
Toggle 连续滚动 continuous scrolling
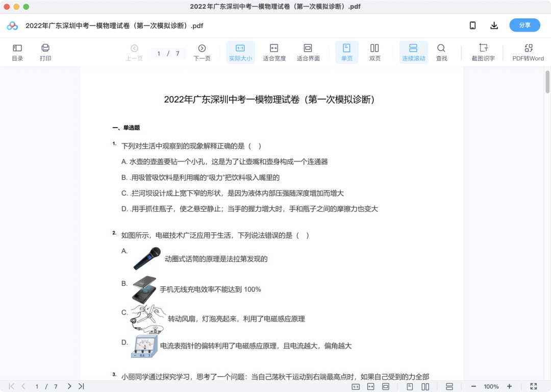click(414, 53)
